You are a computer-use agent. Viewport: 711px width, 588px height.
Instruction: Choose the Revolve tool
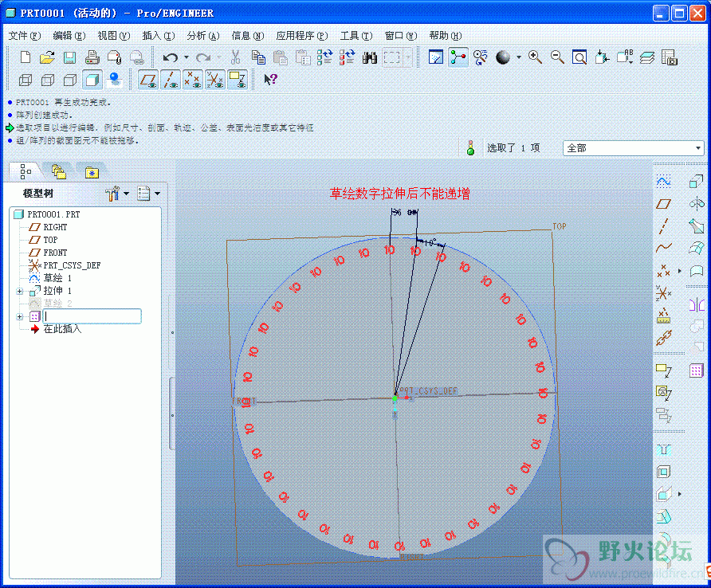(696, 204)
